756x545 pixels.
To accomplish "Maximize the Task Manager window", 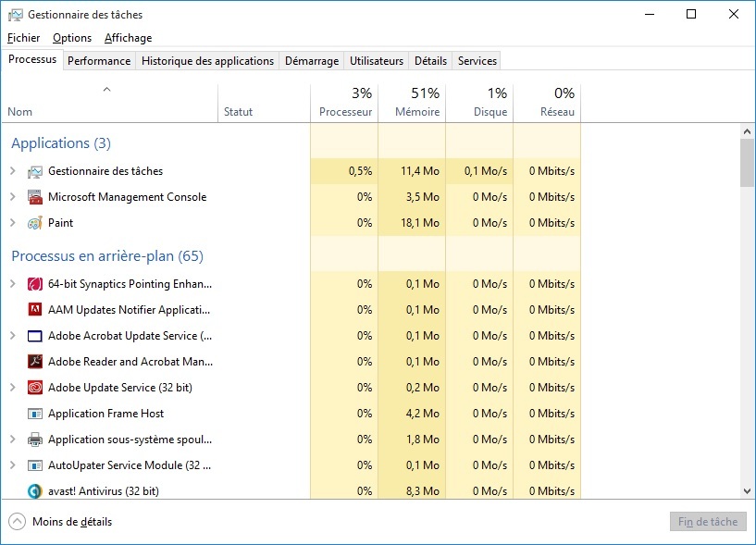I will pyautogui.click(x=691, y=14).
